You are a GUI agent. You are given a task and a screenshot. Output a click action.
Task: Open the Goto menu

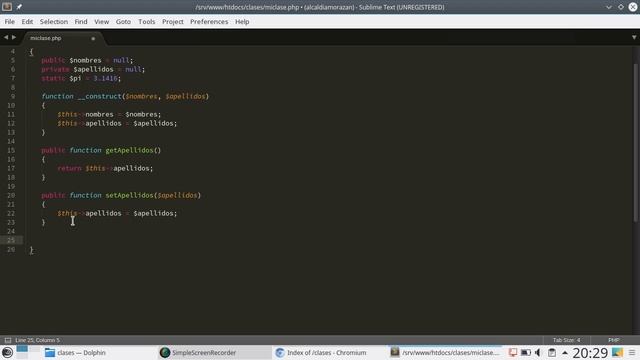[x=123, y=22]
